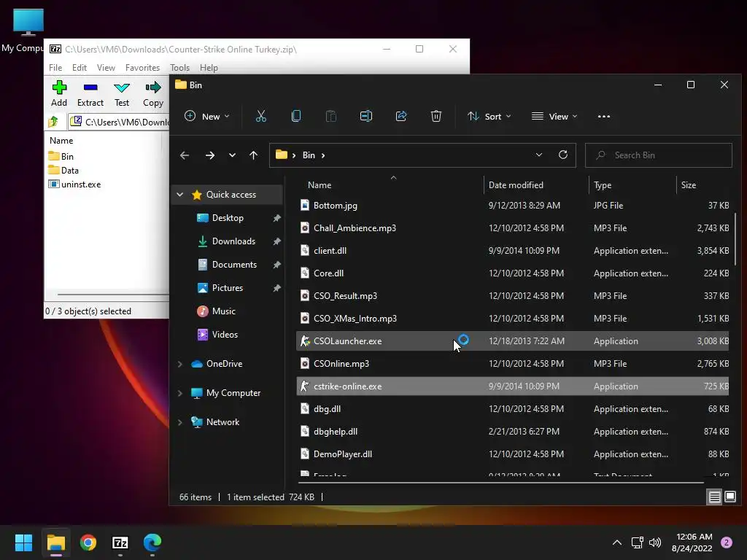
Task: Click the Bin breadcrumb in address bar
Action: point(309,155)
